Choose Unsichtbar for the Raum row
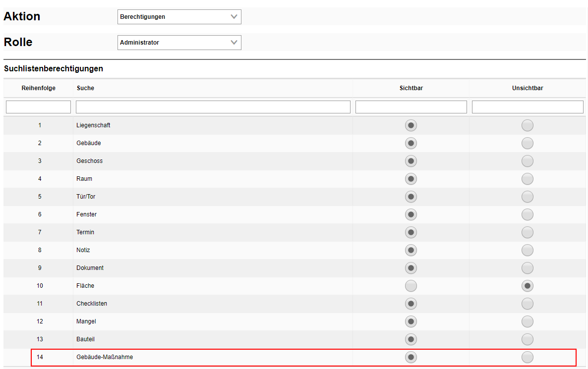Viewport: 588px width, 369px height. click(528, 179)
